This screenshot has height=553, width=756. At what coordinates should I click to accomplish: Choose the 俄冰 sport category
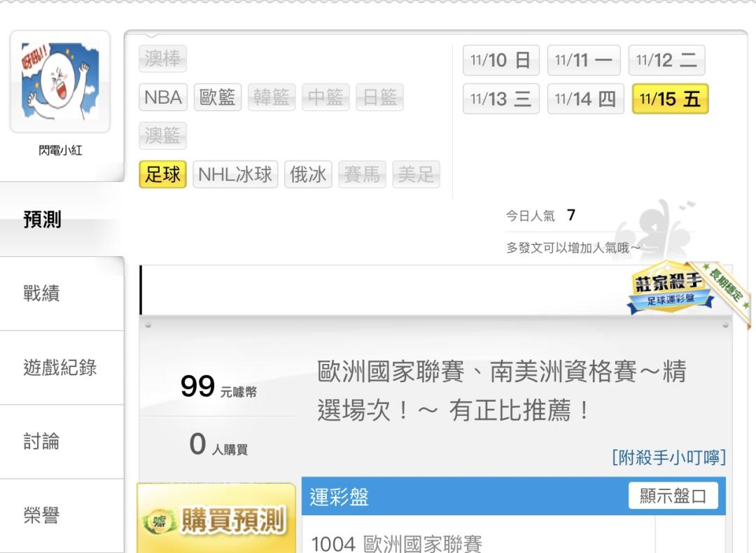click(x=309, y=174)
